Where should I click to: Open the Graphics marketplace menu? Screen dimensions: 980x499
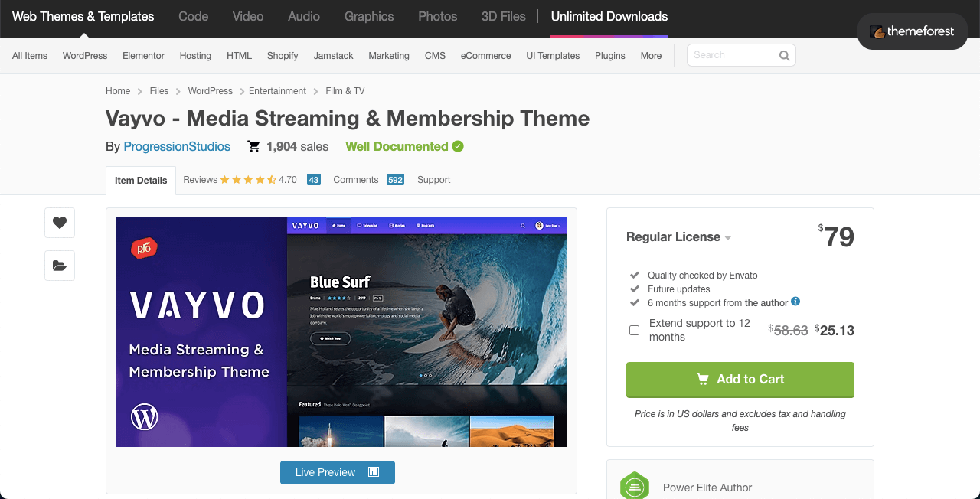[369, 16]
